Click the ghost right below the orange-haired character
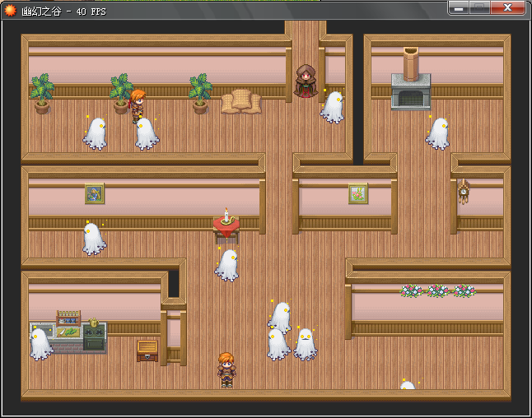This screenshot has height=418, width=532. click(x=147, y=133)
